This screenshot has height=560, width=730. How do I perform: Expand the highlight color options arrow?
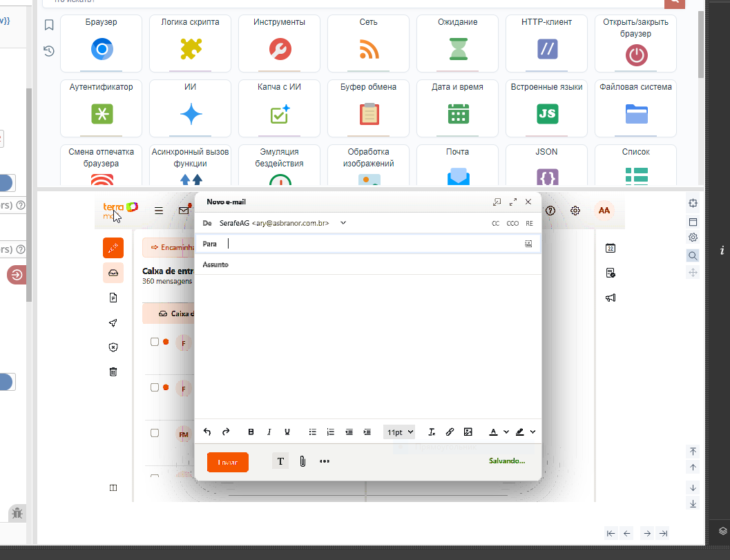coord(532,432)
